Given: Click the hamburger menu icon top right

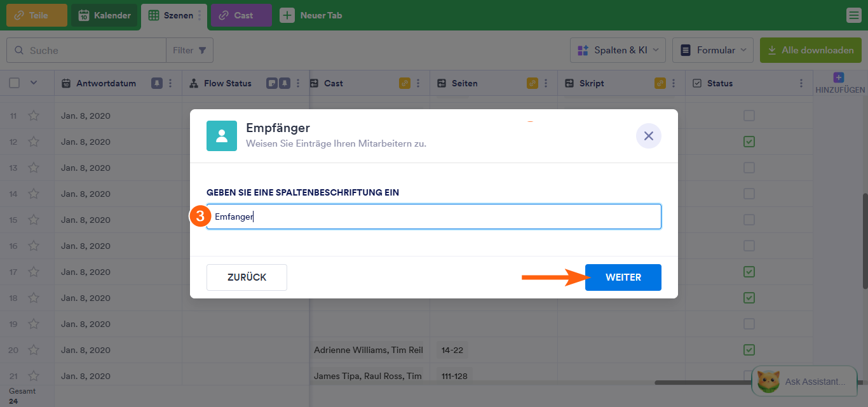Looking at the screenshot, I should [853, 15].
